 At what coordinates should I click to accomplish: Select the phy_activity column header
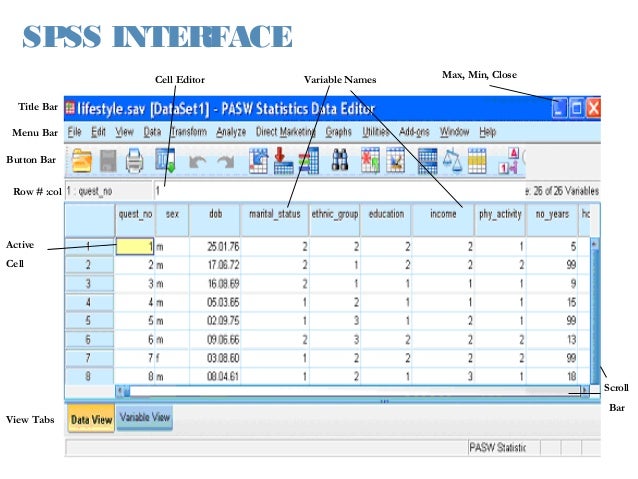(x=500, y=219)
